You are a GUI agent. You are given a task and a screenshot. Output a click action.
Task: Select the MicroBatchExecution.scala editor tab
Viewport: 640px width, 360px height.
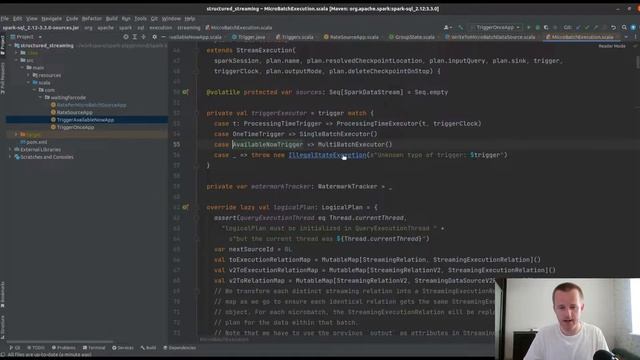click(583, 37)
